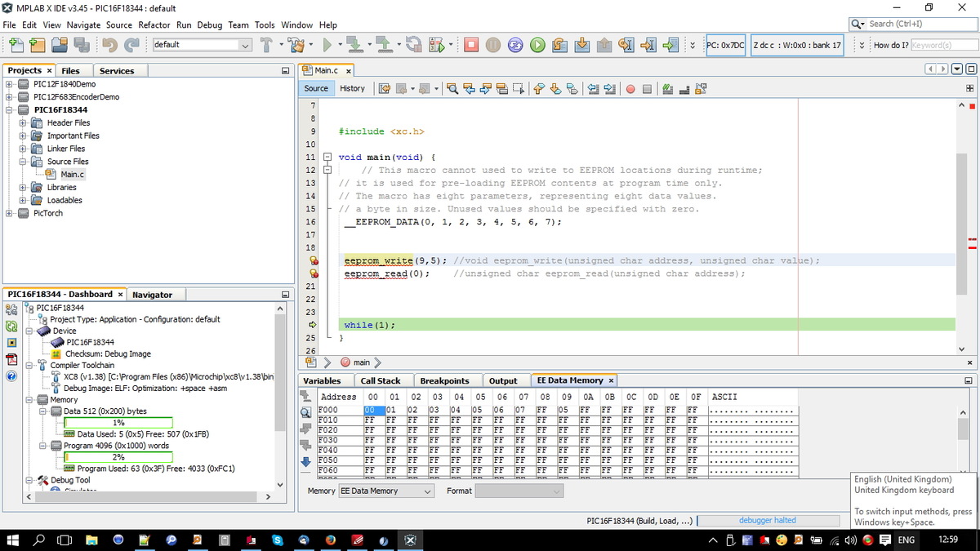Open the File menu
This screenshot has width=980, height=551.
[10, 24]
